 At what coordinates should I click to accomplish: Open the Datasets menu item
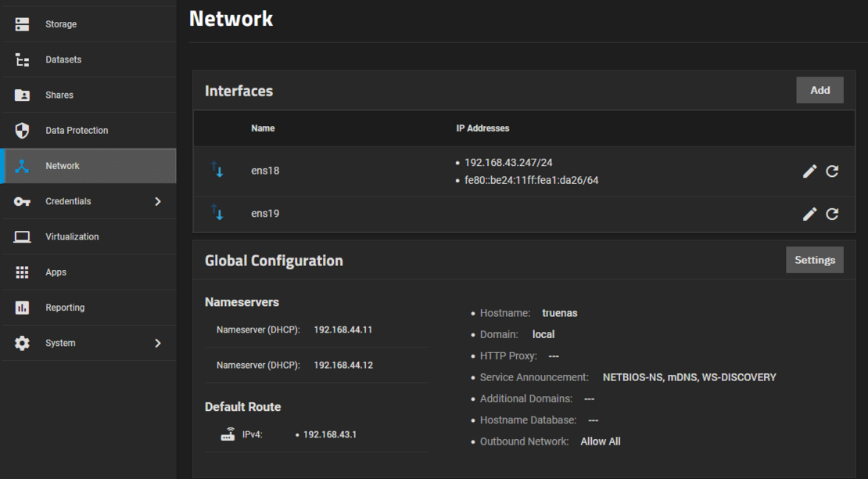click(x=63, y=59)
